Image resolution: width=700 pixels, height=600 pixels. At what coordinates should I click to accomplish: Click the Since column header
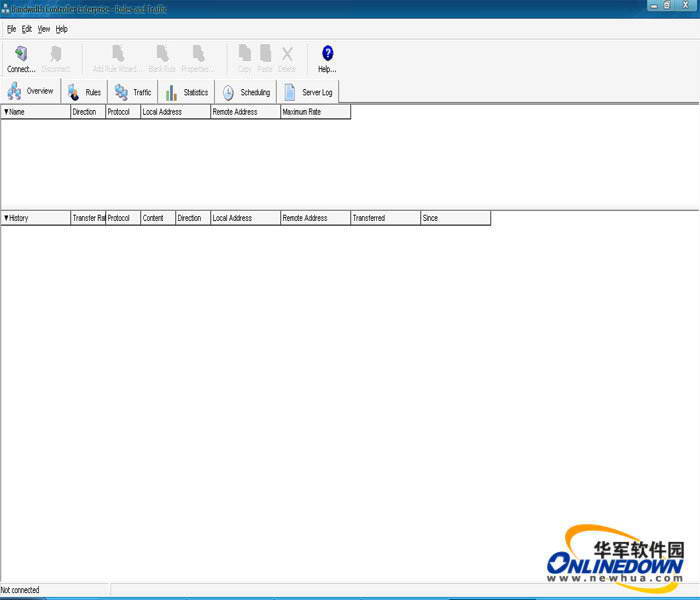tap(455, 218)
